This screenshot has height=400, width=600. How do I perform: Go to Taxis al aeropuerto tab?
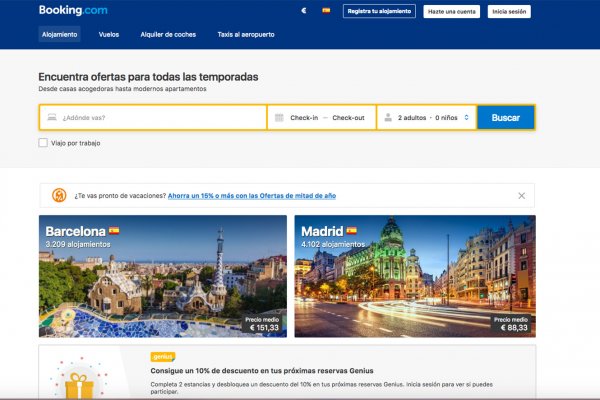[246, 34]
